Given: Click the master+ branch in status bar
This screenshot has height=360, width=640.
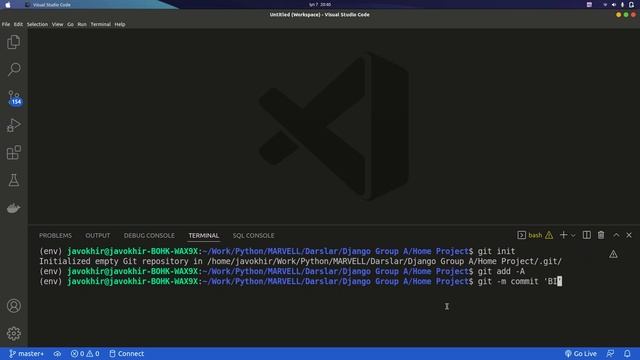Looking at the screenshot, I should point(26,353).
